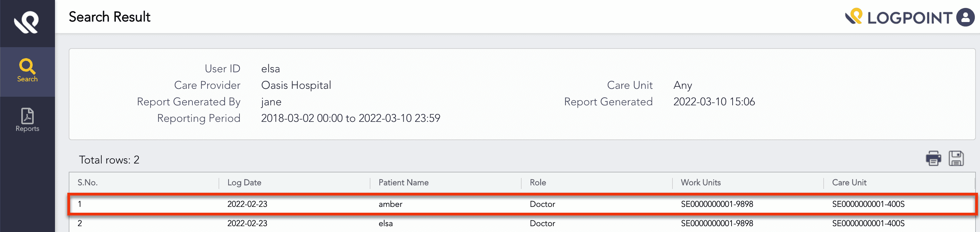Viewport: 980px width, 232px height.
Task: Sort by the Work Units column
Action: pos(700,182)
